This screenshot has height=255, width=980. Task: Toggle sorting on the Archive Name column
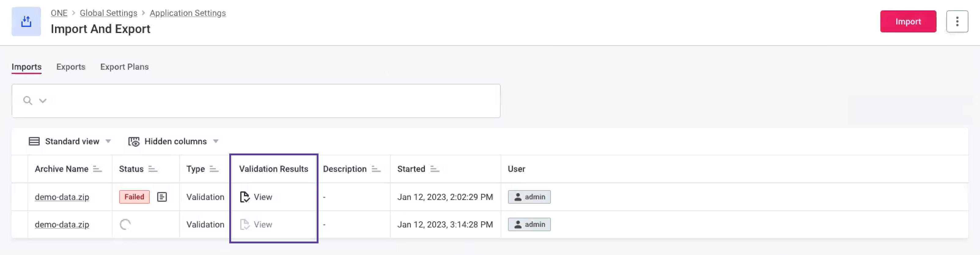pyautogui.click(x=98, y=168)
